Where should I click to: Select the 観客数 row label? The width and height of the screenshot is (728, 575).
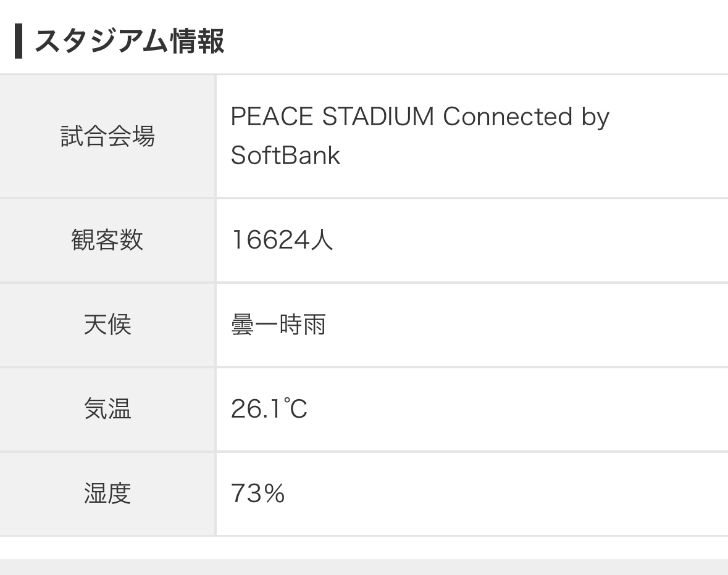(107, 239)
